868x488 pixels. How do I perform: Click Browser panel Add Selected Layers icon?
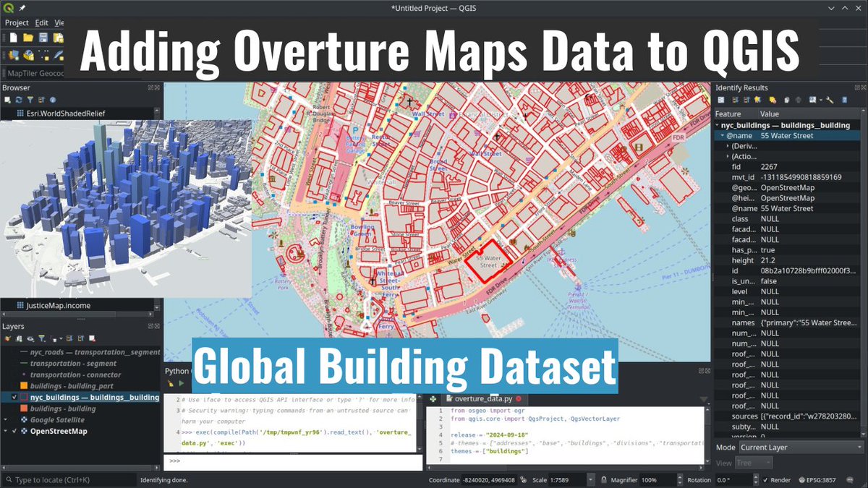(9, 100)
